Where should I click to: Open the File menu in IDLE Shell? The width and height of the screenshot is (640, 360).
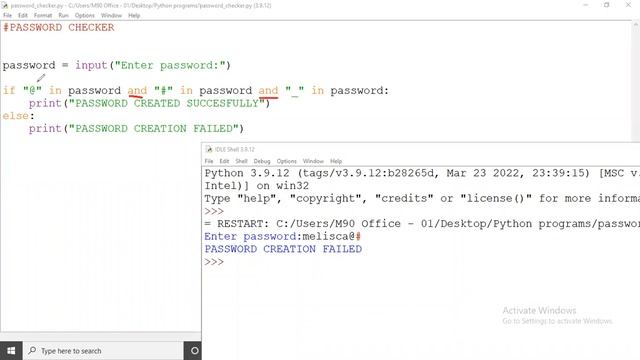click(209, 161)
